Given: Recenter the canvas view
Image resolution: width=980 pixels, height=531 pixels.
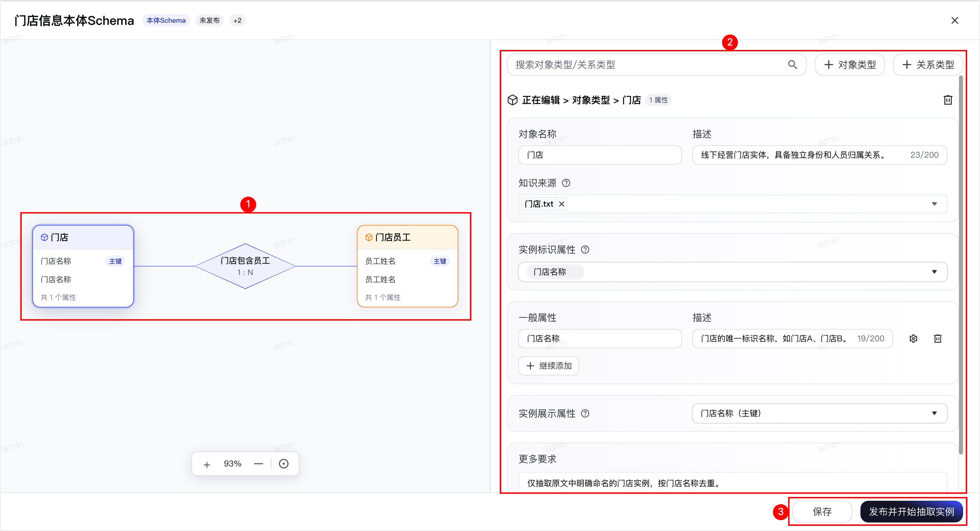Looking at the screenshot, I should [x=284, y=464].
